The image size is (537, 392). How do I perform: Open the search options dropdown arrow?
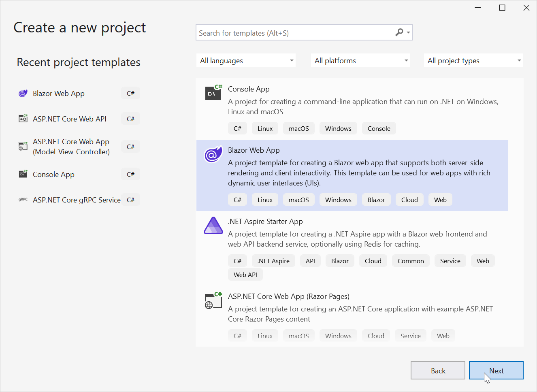(x=408, y=32)
